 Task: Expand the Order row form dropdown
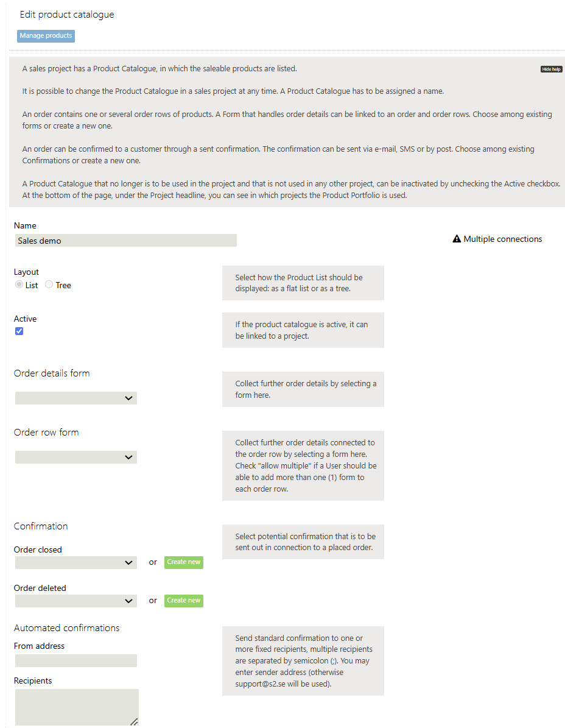75,458
